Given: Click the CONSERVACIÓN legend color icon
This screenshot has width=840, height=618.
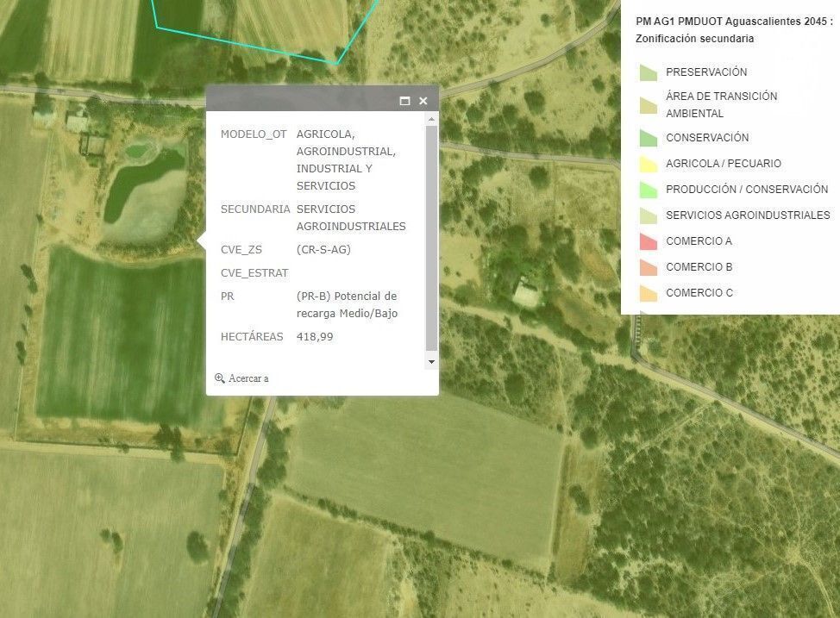Looking at the screenshot, I should coord(648,138).
